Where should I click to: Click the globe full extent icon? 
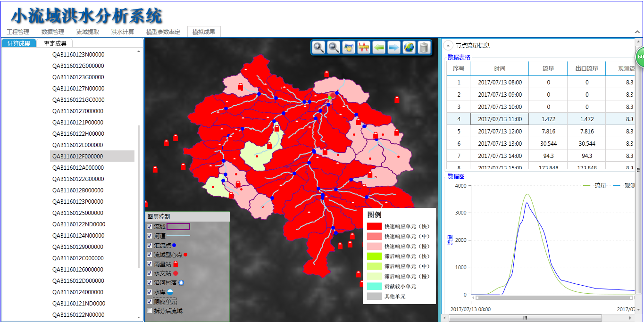point(409,48)
